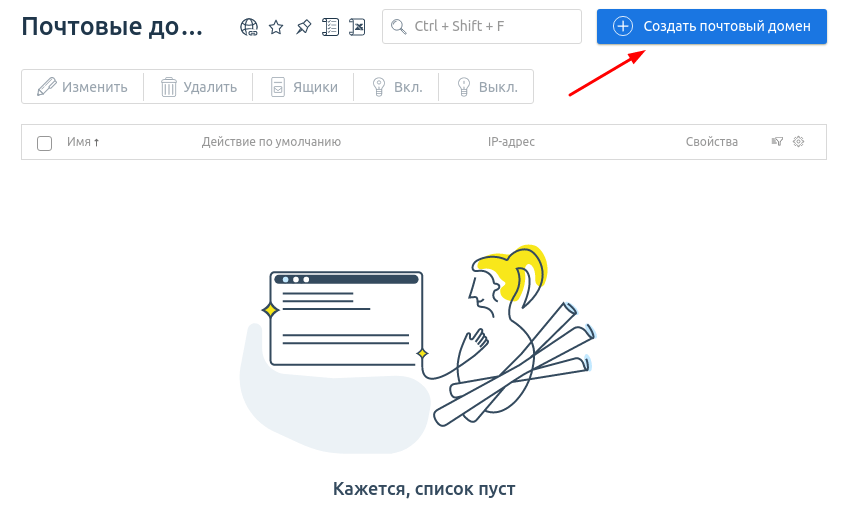845x507 pixels.
Task: Click Действие по умолчанию column header
Action: 271,142
